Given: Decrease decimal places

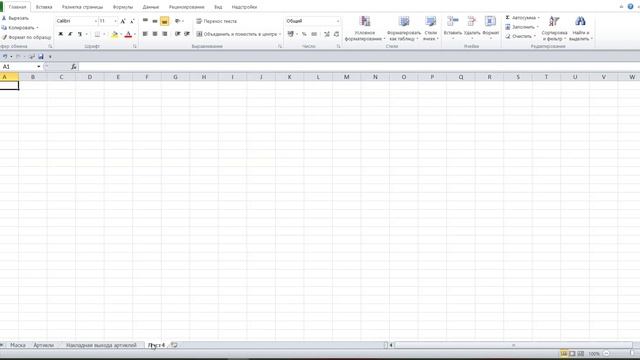Looking at the screenshot, I should [336, 34].
